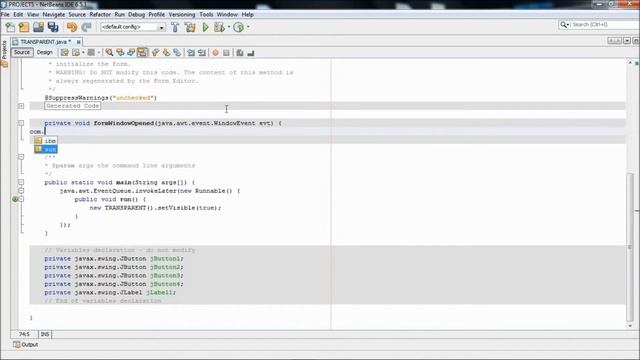Open the default config combo box

(133, 27)
